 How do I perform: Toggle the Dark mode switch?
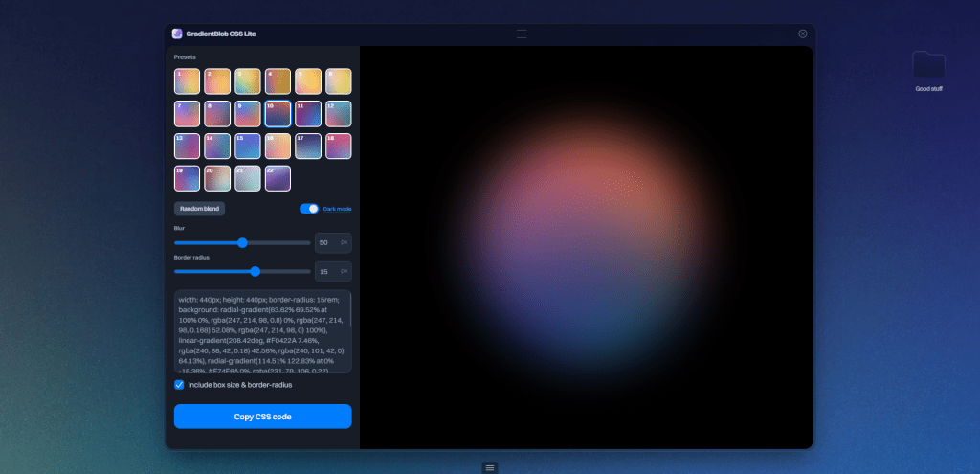(309, 209)
